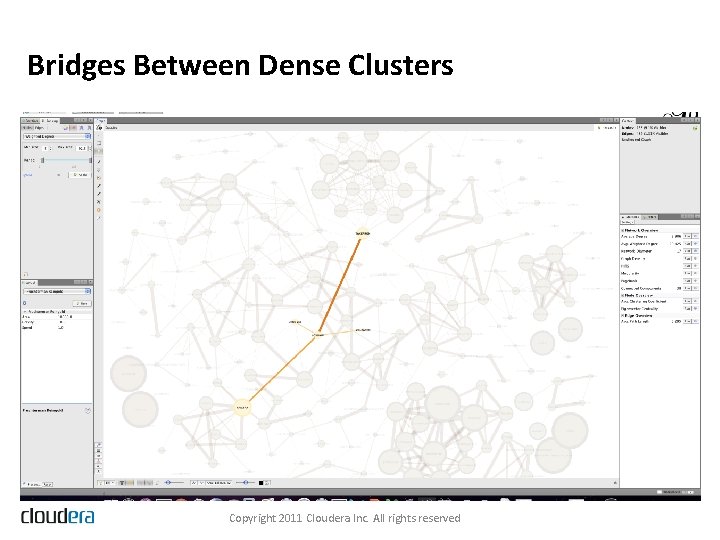
Task: Switch to the Filters tab
Action: pos(650,217)
